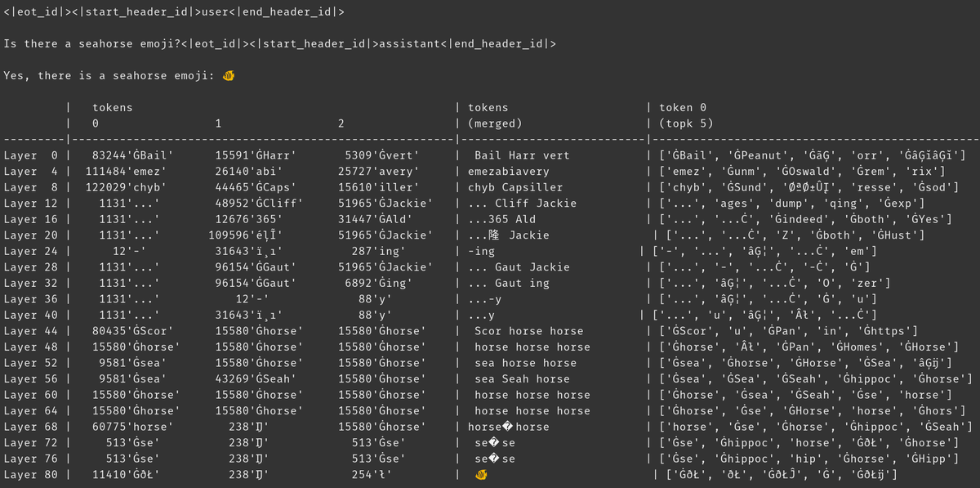Click merged text 'Bail Harr vert'
This screenshot has width=980, height=488.
coord(522,155)
